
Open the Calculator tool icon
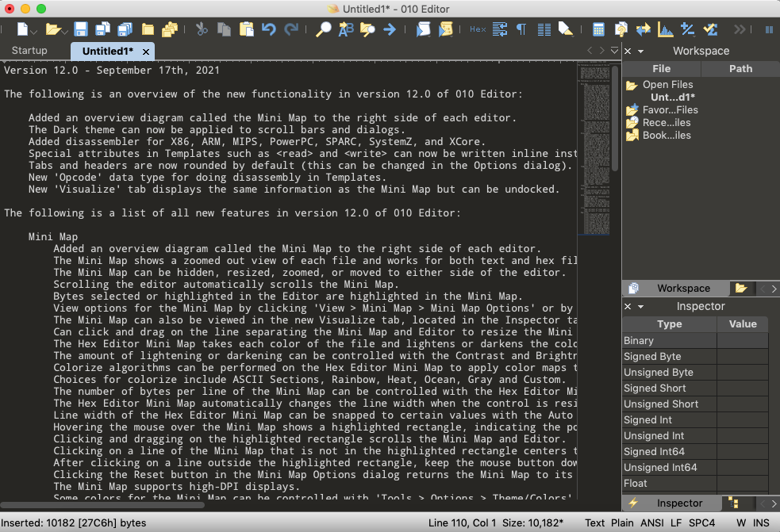[598, 29]
